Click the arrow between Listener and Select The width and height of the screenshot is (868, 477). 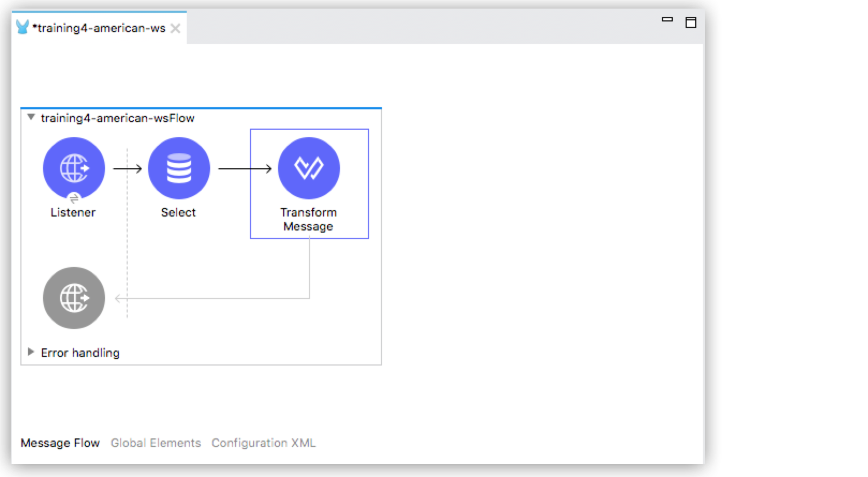pyautogui.click(x=127, y=169)
